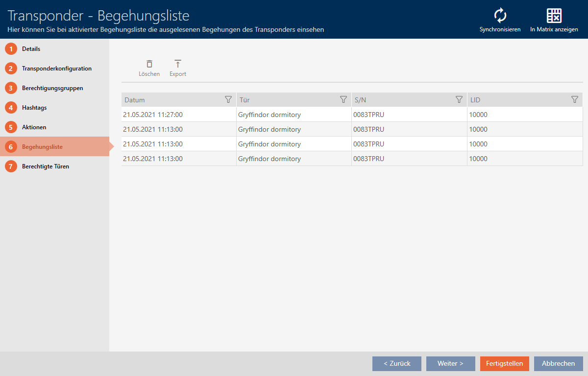Screen dimensions: 588x376
Task: Open the In Matrix anzeigen view
Action: [x=554, y=16]
